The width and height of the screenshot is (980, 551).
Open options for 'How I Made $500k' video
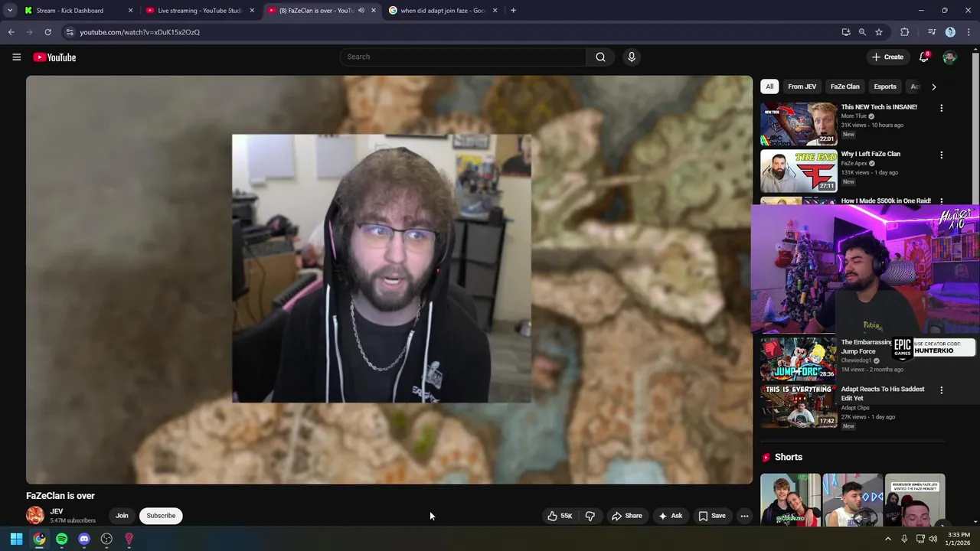[941, 201]
